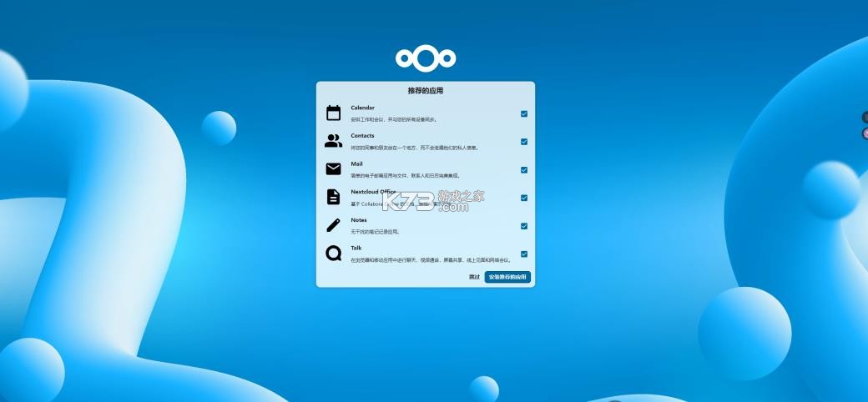Click the Mail envelope icon
Image resolution: width=868 pixels, height=402 pixels.
pyautogui.click(x=333, y=169)
